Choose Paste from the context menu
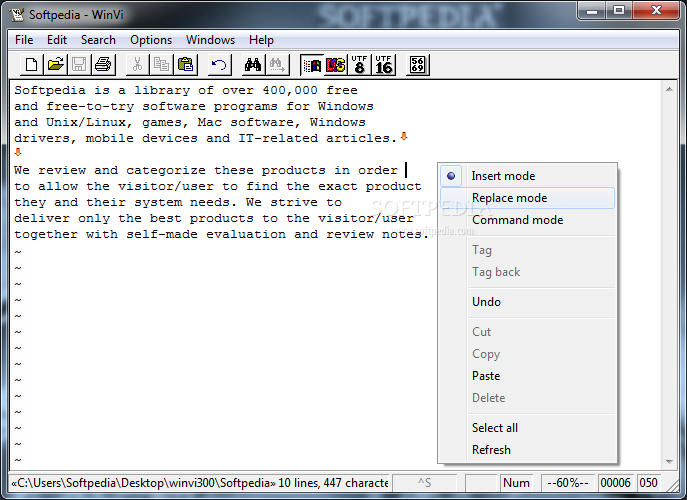This screenshot has height=500, width=687. [528, 376]
